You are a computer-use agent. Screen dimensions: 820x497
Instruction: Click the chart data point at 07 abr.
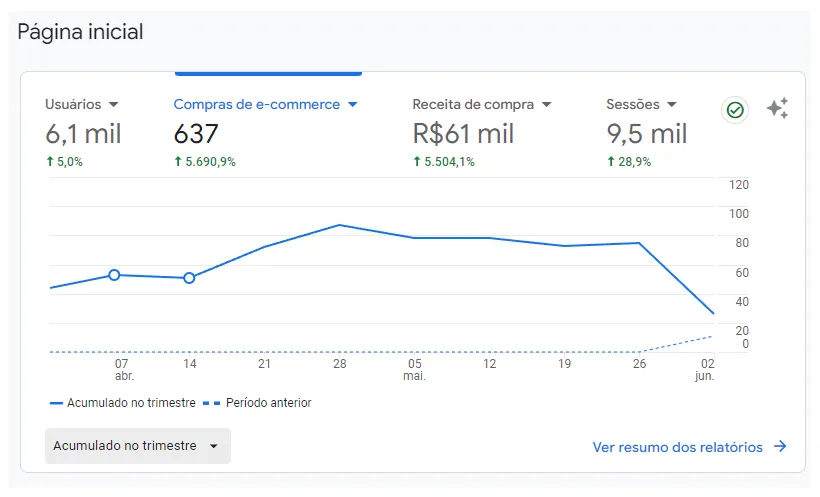tap(114, 275)
